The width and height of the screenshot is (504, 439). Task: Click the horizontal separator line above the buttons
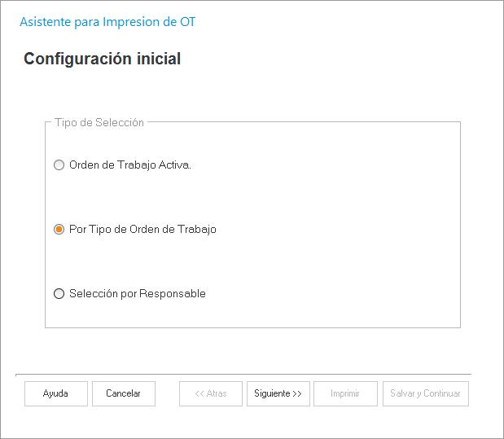coord(243,375)
